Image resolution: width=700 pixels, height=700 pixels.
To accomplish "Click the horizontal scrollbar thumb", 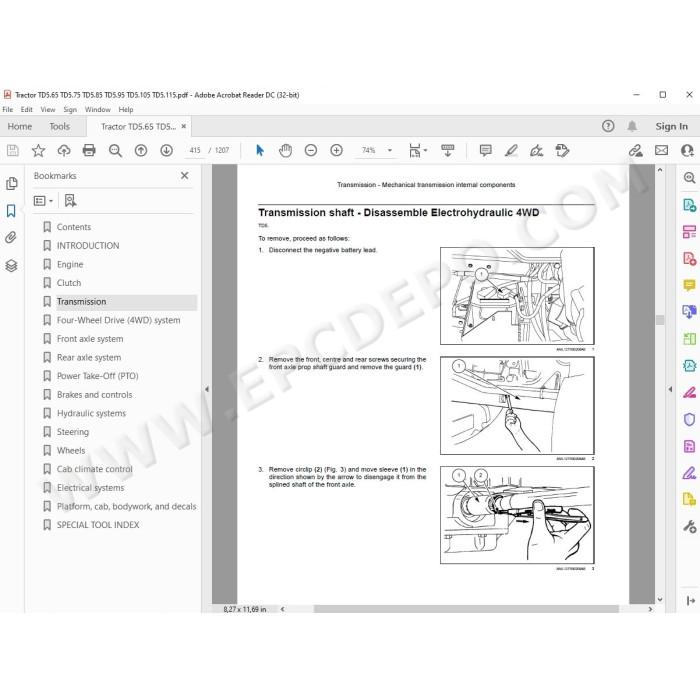I will pos(466,609).
